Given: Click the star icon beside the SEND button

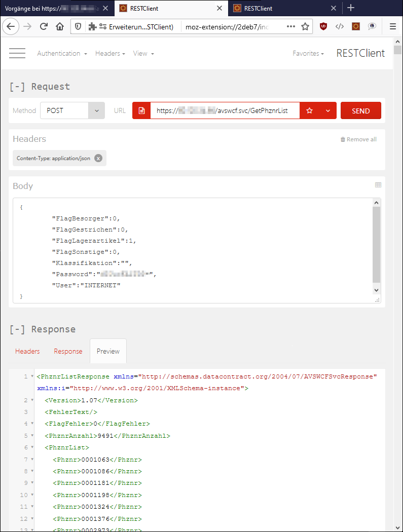Looking at the screenshot, I should (x=310, y=110).
